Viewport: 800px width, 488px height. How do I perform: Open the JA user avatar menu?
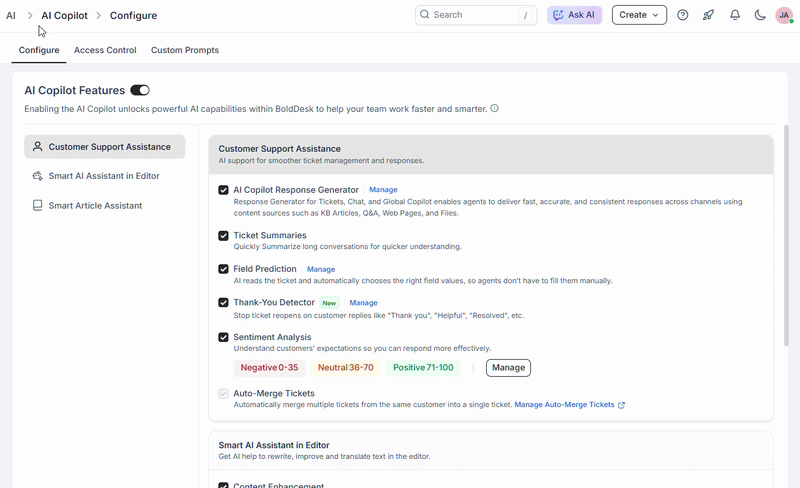pos(784,15)
